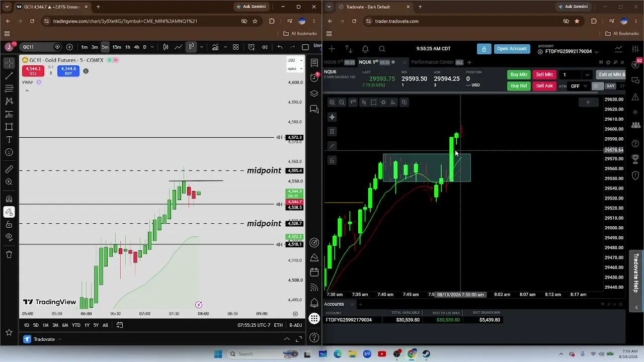Viewport: 644px width, 362px height.
Task: Open the Tradovate order quantity dropdown
Action: point(587,75)
